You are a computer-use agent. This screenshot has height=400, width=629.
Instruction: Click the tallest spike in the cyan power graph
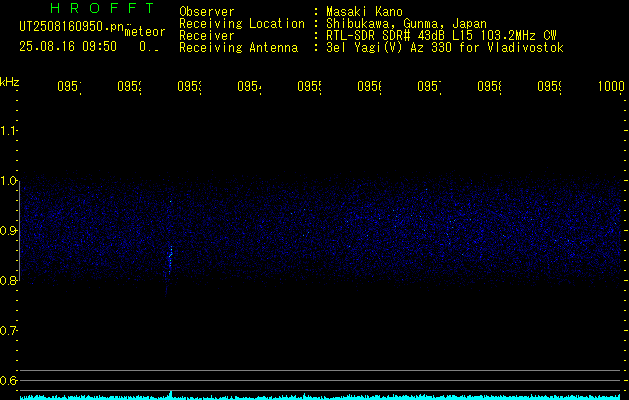(171, 394)
